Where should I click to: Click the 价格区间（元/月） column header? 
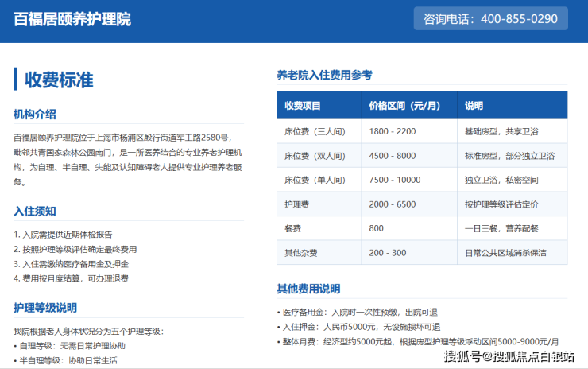[x=409, y=105]
